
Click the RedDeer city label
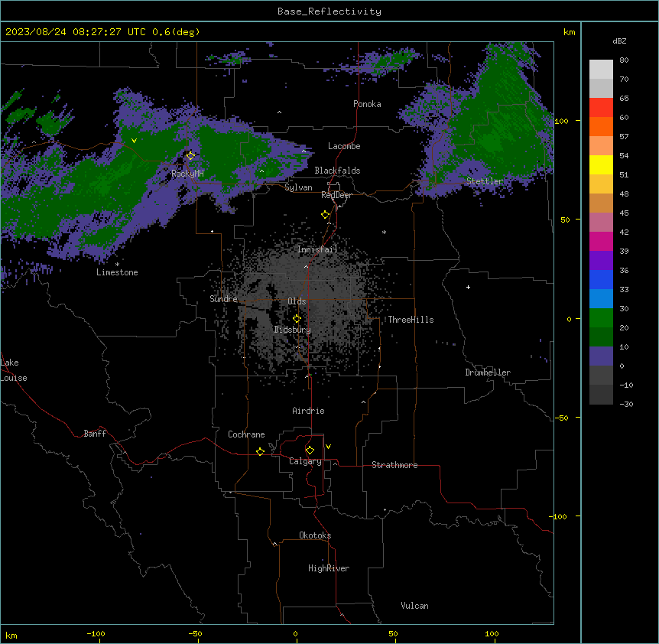pyautogui.click(x=336, y=195)
